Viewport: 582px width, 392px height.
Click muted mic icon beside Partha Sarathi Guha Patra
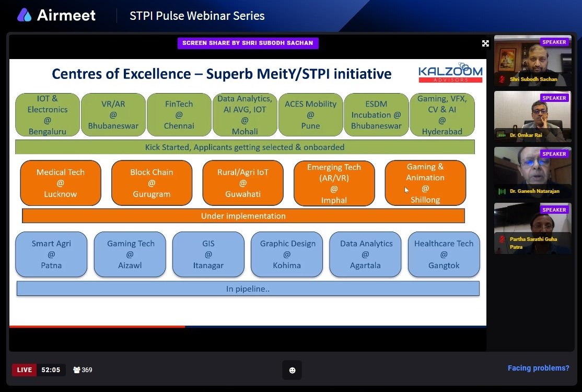tap(502, 239)
